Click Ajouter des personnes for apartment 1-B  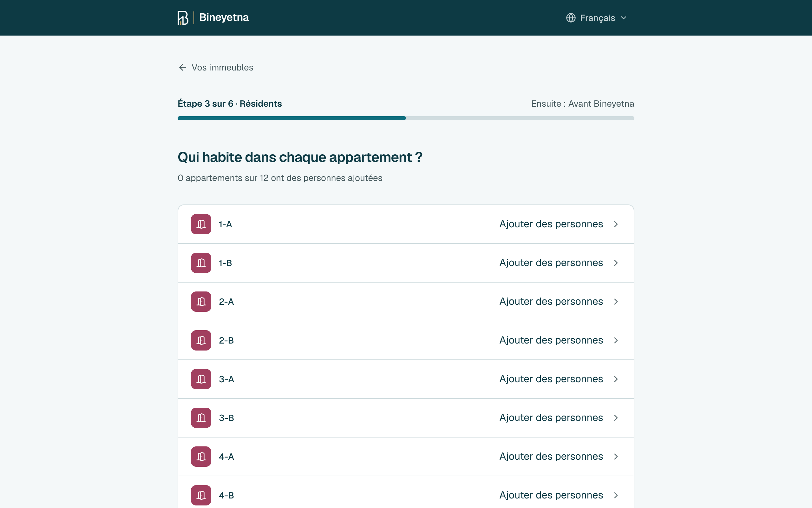click(x=551, y=263)
